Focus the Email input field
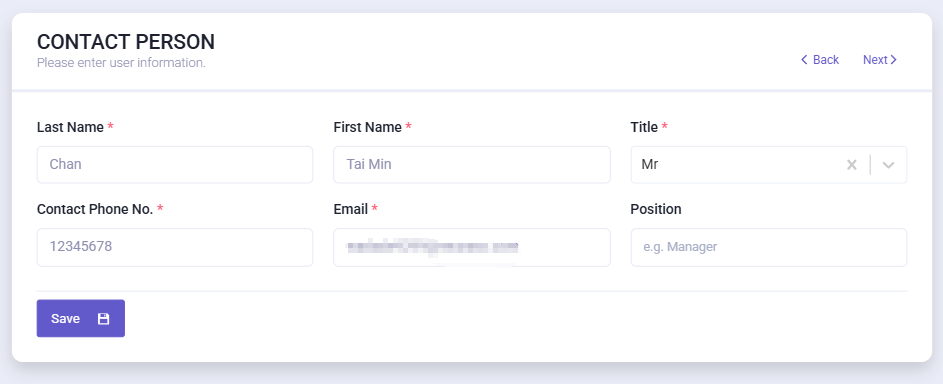The width and height of the screenshot is (943, 384). coord(472,247)
